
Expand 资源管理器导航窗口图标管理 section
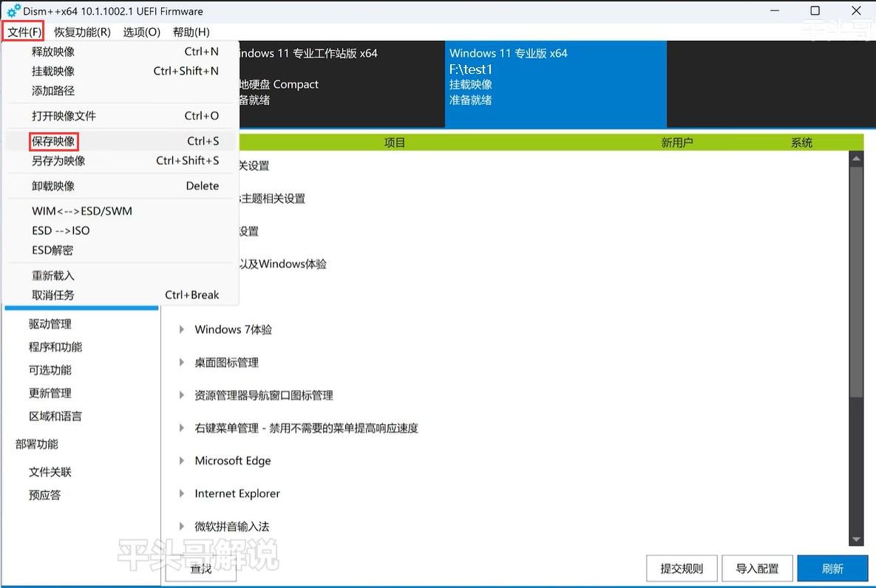182,395
